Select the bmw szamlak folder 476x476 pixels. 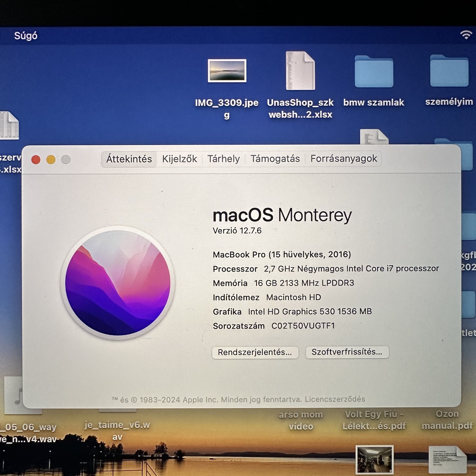[x=374, y=71]
